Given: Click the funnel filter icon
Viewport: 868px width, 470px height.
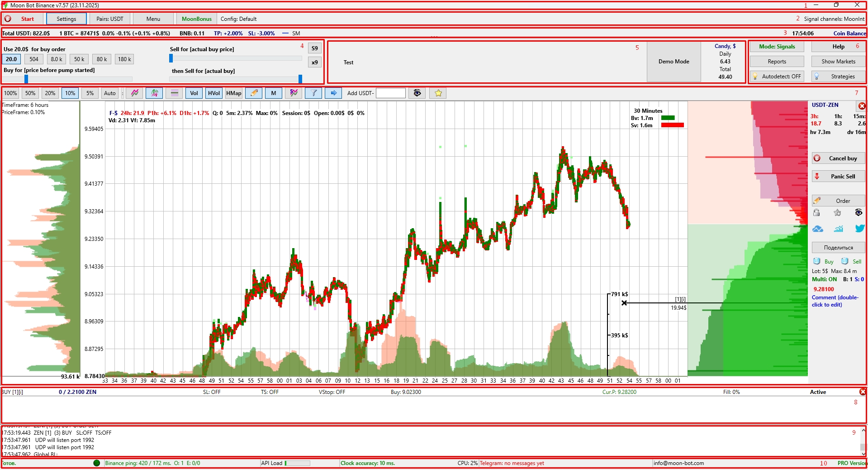Looking at the screenshot, I should coord(313,93).
